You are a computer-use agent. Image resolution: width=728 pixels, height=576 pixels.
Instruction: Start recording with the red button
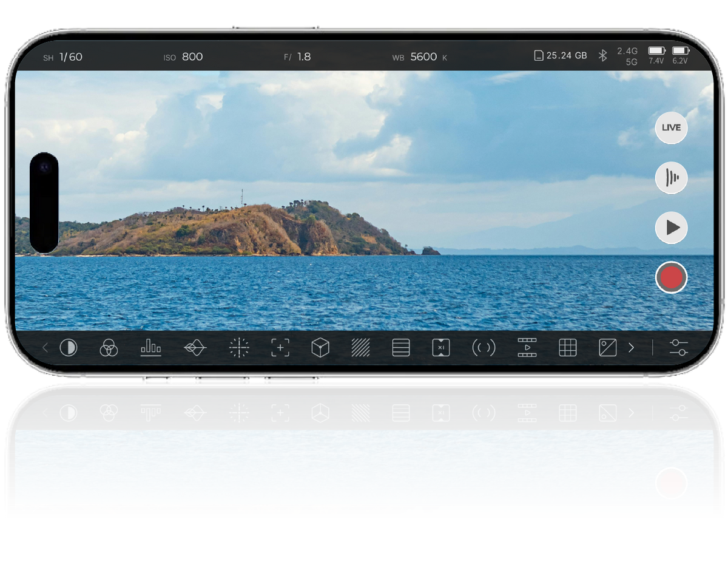[x=672, y=277]
